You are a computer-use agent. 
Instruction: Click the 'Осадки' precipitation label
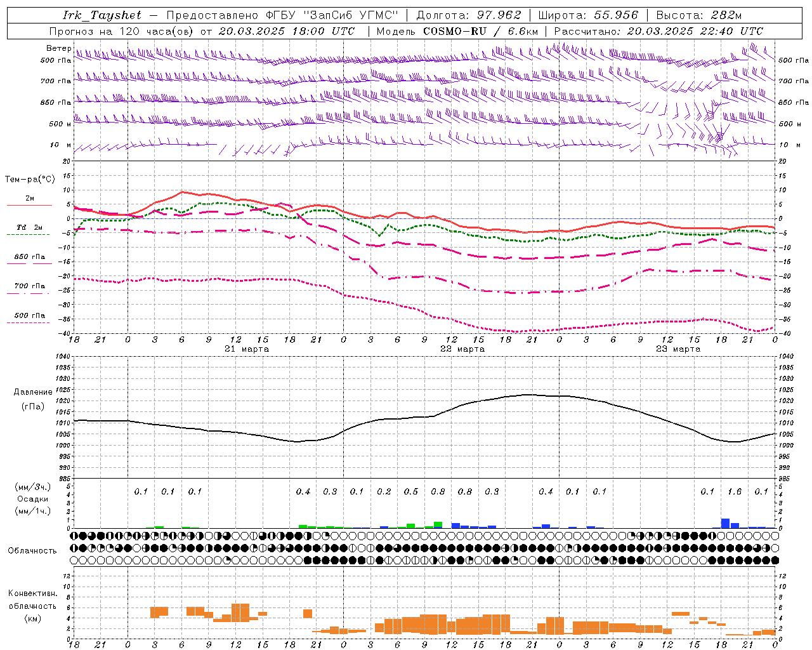click(x=32, y=499)
